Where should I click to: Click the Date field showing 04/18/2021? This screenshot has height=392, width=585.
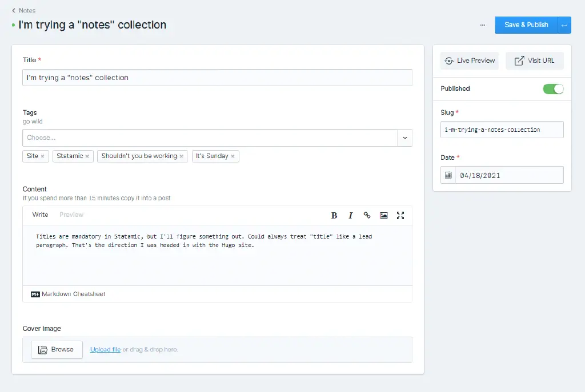(509, 175)
